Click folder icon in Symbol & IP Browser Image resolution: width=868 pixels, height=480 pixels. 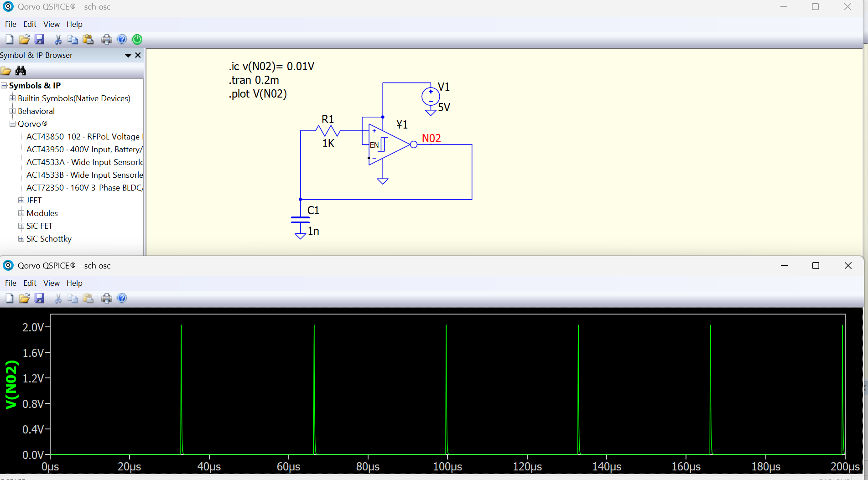point(6,71)
